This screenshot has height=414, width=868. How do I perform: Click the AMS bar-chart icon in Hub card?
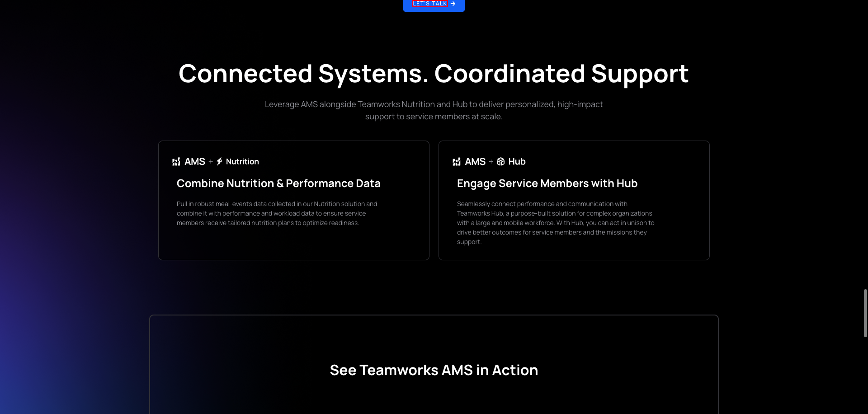pos(457,161)
